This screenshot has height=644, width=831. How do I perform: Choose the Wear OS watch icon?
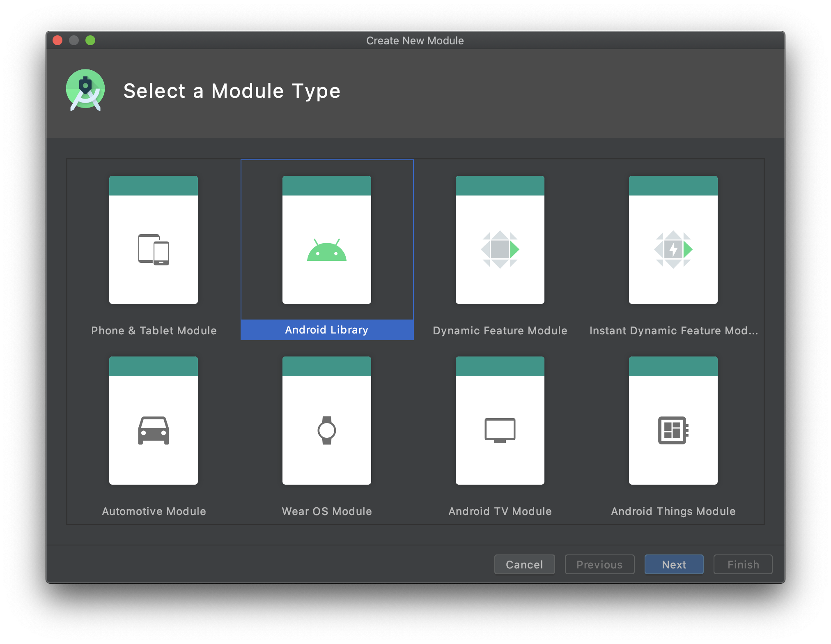[327, 430]
